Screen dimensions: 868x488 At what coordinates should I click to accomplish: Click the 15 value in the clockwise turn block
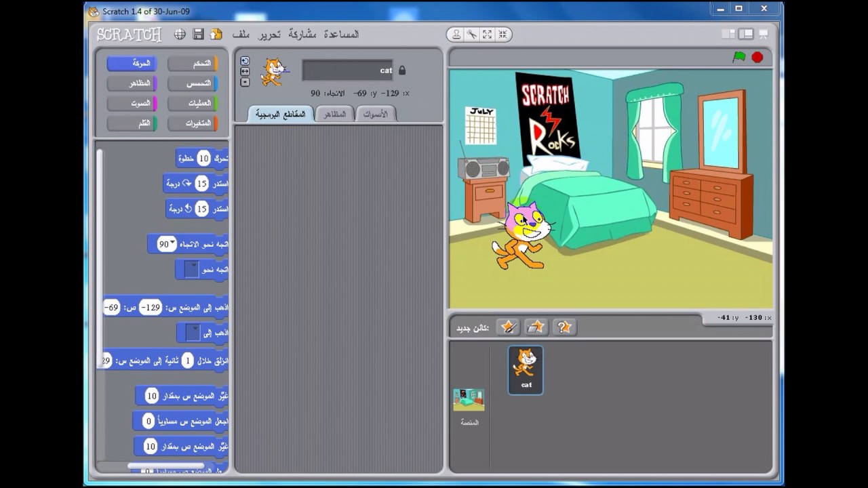201,184
